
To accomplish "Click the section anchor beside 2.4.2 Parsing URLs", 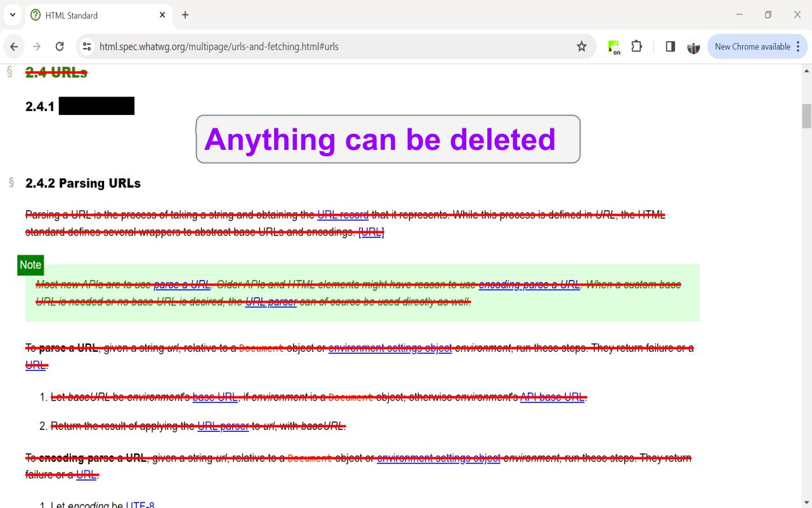I will point(11,183).
